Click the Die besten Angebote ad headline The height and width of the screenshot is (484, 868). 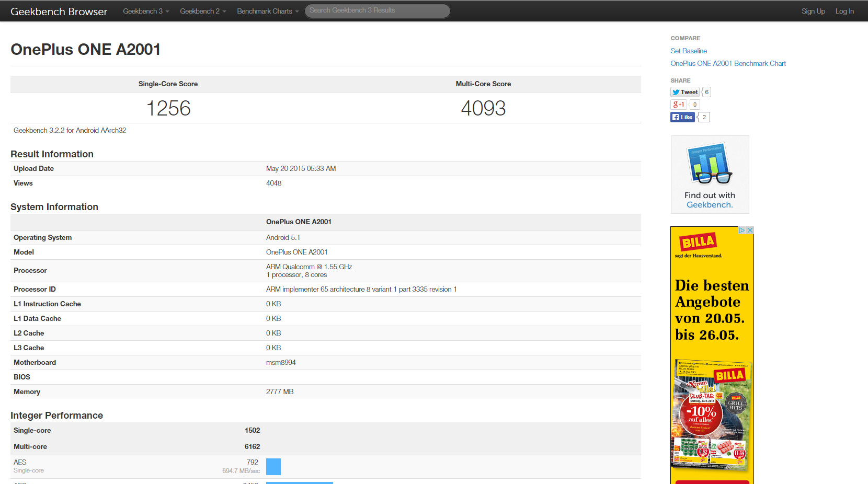pos(712,310)
